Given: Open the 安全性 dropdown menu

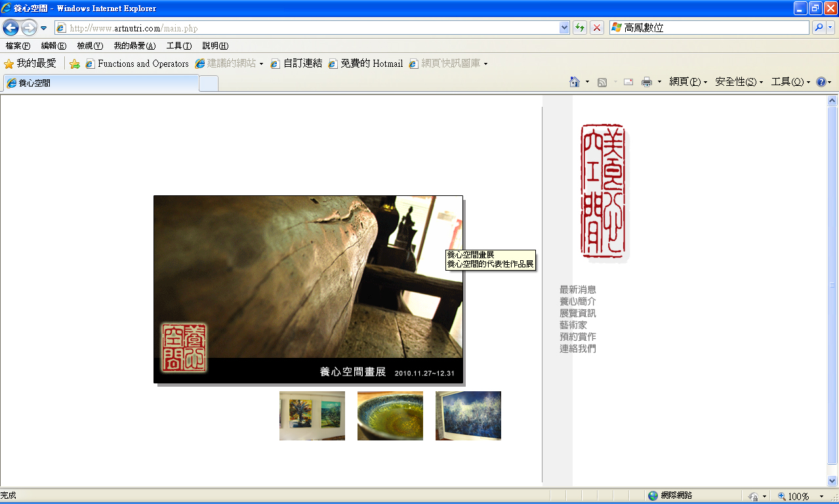Looking at the screenshot, I should click(x=739, y=82).
